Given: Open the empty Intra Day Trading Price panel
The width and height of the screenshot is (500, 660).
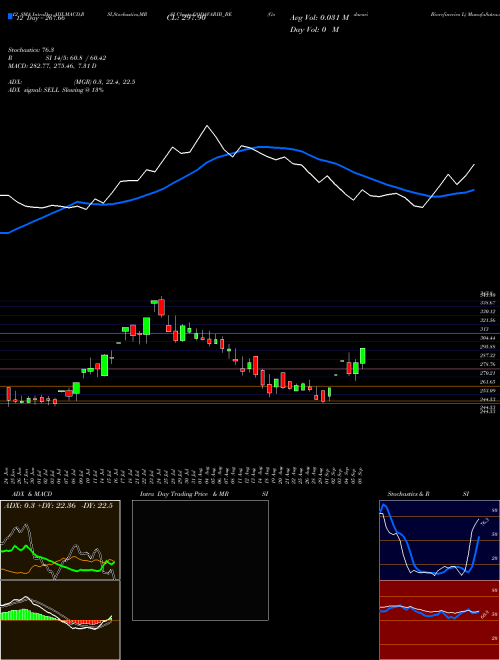Looking at the screenshot, I should pos(200,560).
